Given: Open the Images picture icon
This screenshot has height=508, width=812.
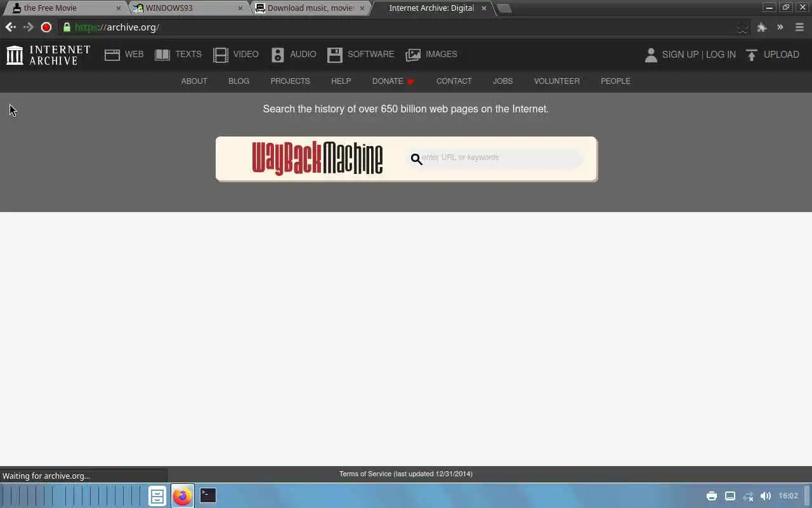Looking at the screenshot, I should (x=413, y=55).
